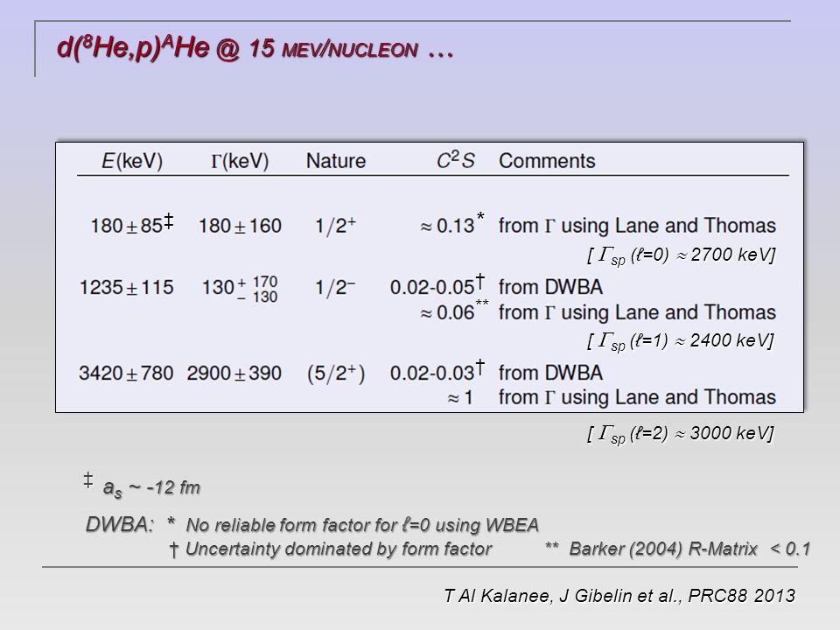Click the Γsp (ℓ=1) ≈ 2400 keV note
The height and width of the screenshot is (630, 840).
pos(680,340)
